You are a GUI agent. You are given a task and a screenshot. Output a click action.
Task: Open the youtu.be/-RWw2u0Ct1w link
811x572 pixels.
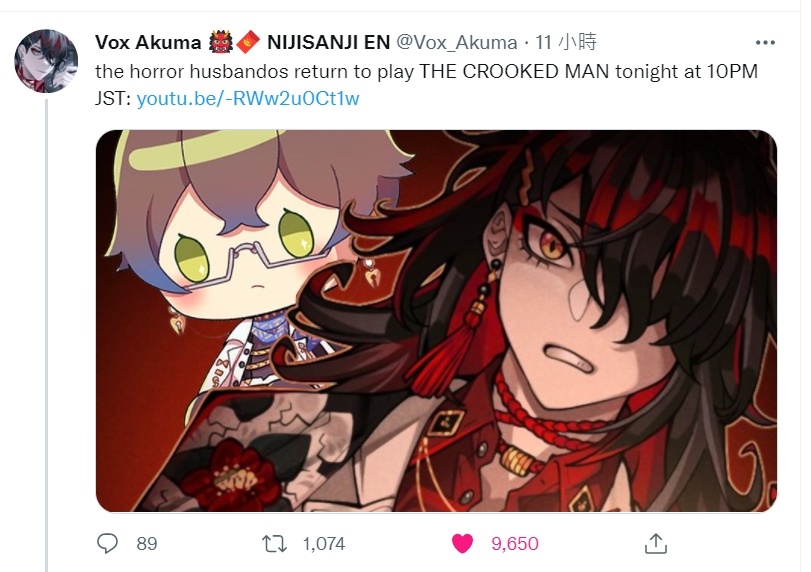[x=248, y=98]
